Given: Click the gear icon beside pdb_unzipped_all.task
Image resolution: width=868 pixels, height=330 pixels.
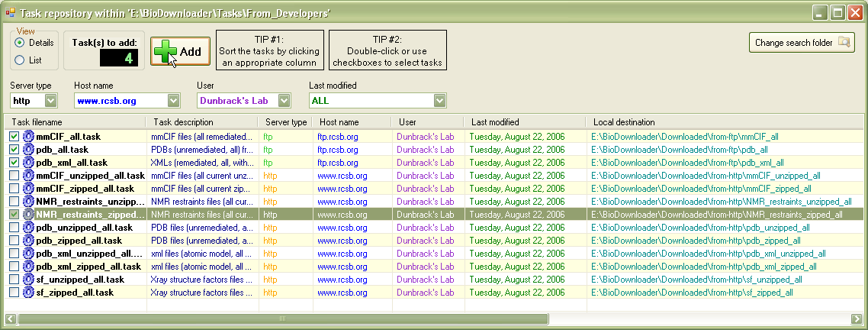Looking at the screenshot, I should pyautogui.click(x=28, y=228).
